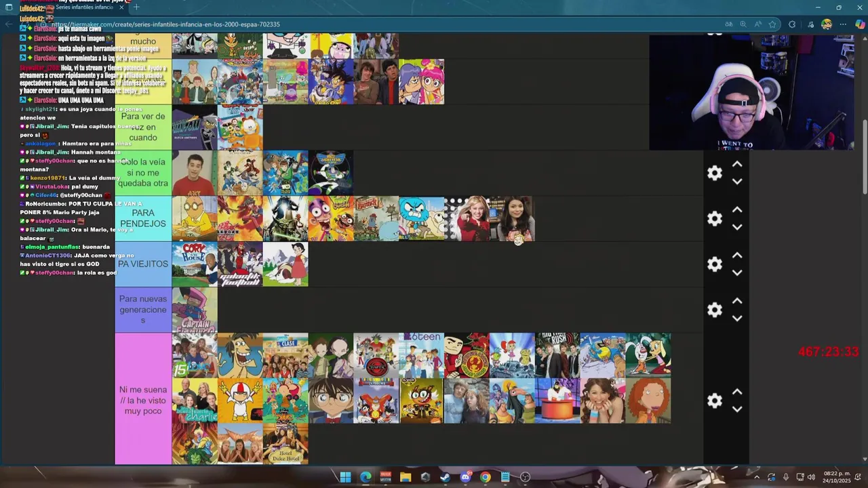The image size is (868, 488).
Task: Move PA VIEJITOS tier up with arrow
Action: pos(737,256)
